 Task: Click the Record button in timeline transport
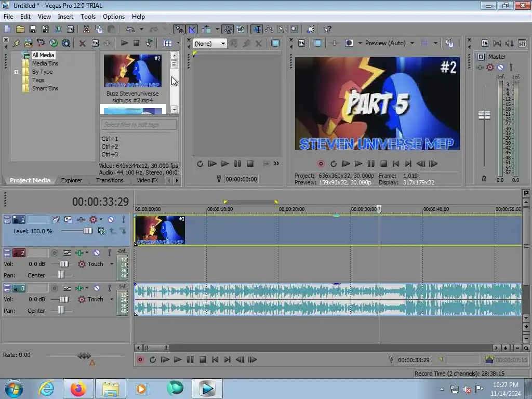pos(140,360)
